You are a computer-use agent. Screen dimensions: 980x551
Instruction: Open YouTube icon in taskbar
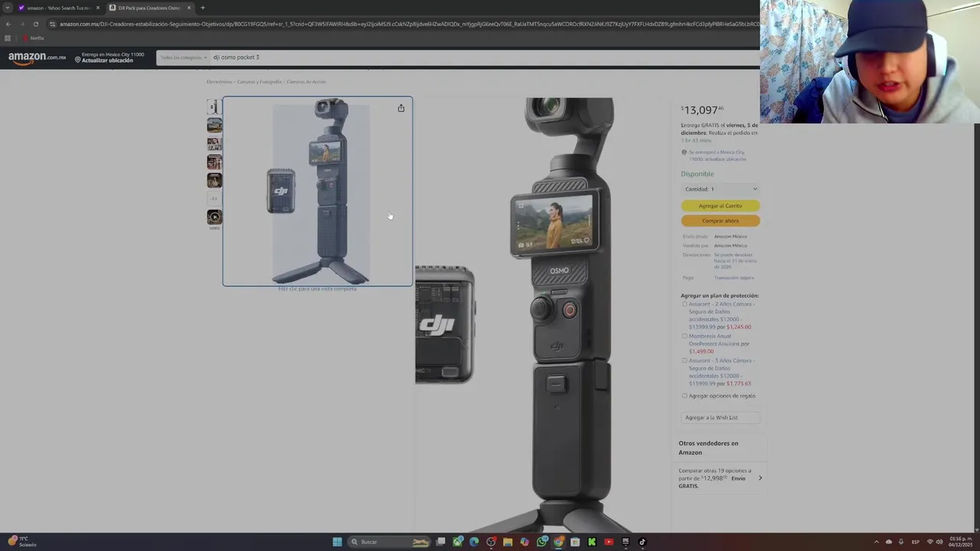click(x=609, y=542)
